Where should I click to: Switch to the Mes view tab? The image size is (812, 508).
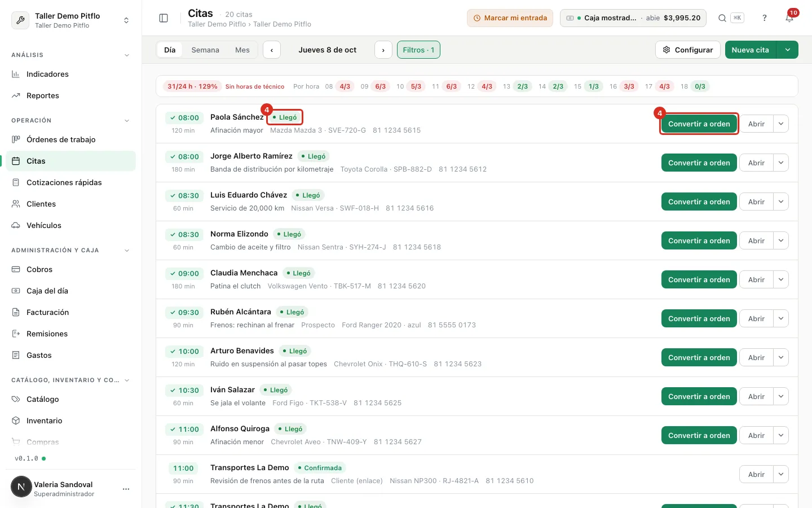point(242,50)
